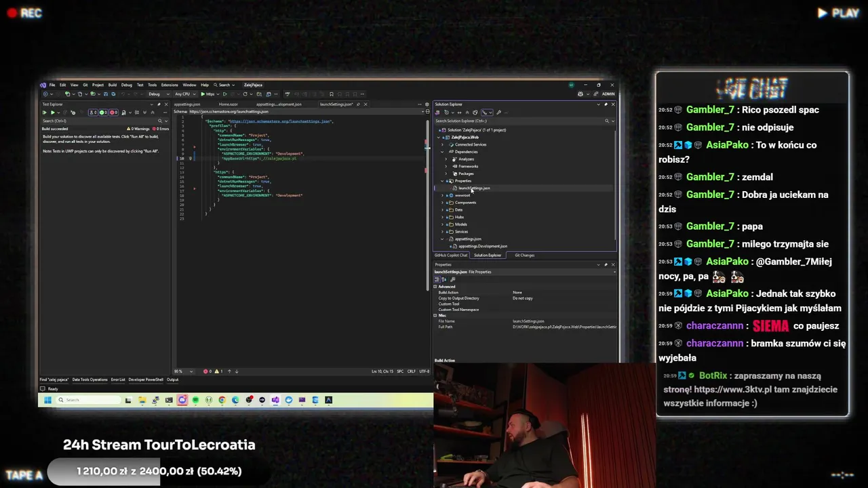868x488 pixels.
Task: Open the Error List bottom tab
Action: pyautogui.click(x=118, y=380)
